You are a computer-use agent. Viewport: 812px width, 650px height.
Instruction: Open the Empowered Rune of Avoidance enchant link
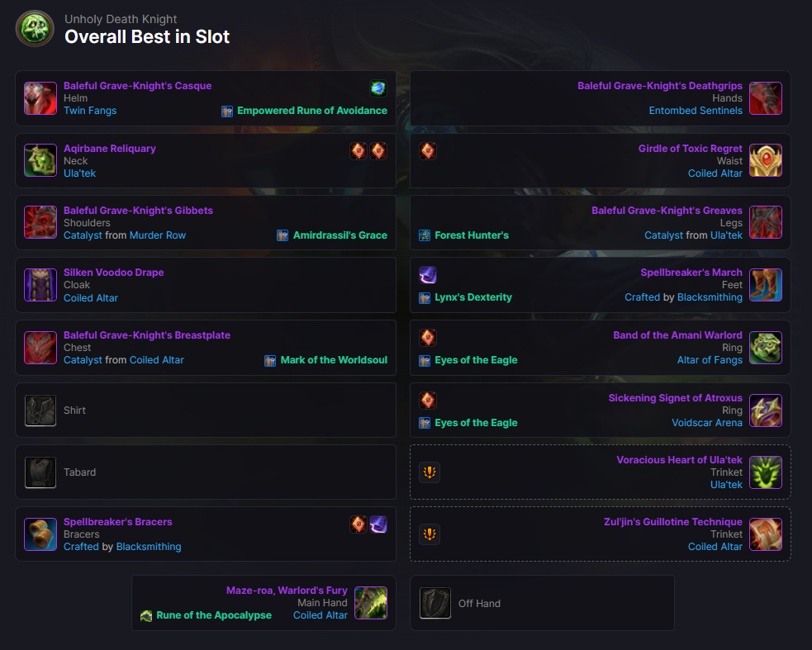tap(312, 111)
